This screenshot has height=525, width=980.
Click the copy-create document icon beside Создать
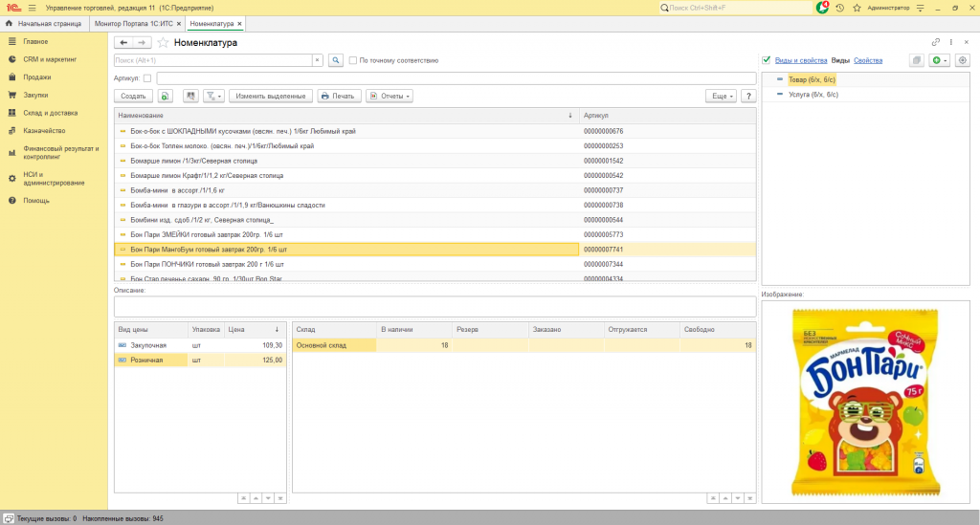[x=165, y=97]
